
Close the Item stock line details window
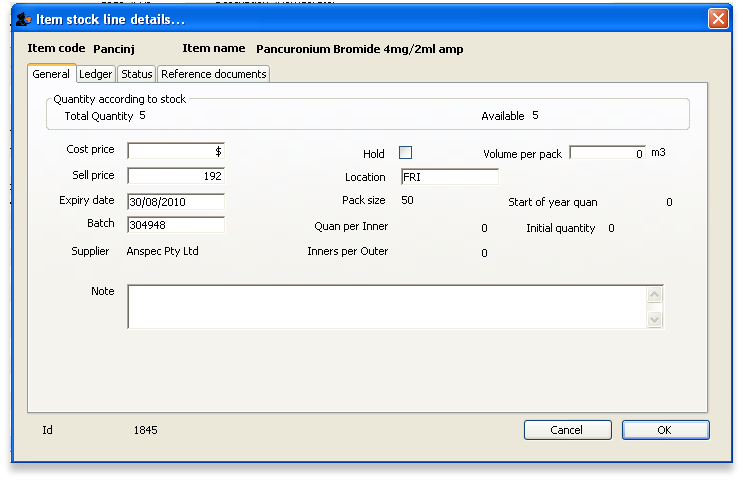(717, 19)
